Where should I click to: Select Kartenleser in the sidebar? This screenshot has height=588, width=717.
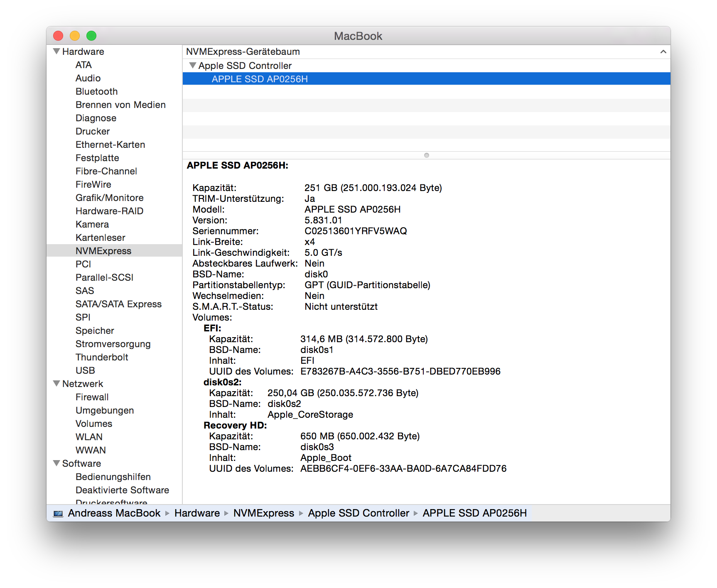pos(101,238)
